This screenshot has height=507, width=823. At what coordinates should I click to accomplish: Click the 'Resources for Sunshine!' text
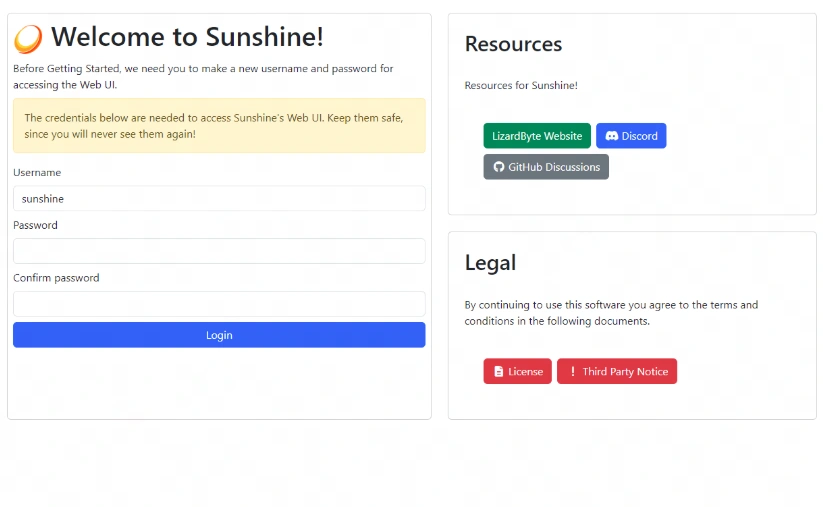point(521,86)
